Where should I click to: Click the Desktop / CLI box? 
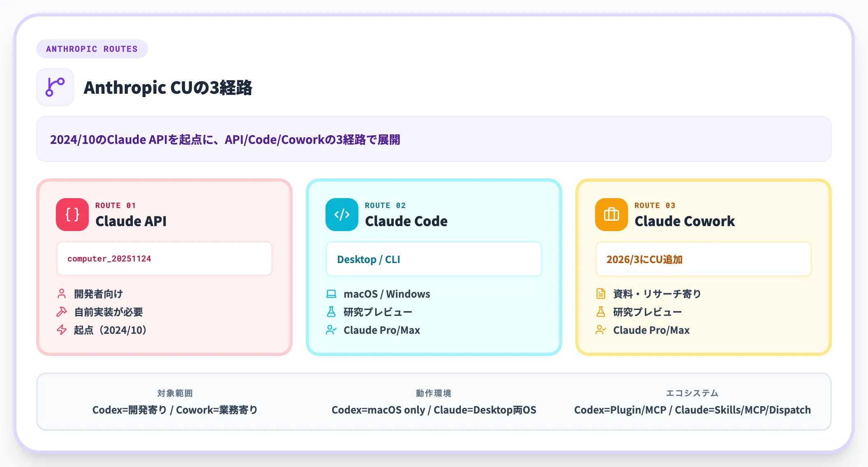[434, 259]
